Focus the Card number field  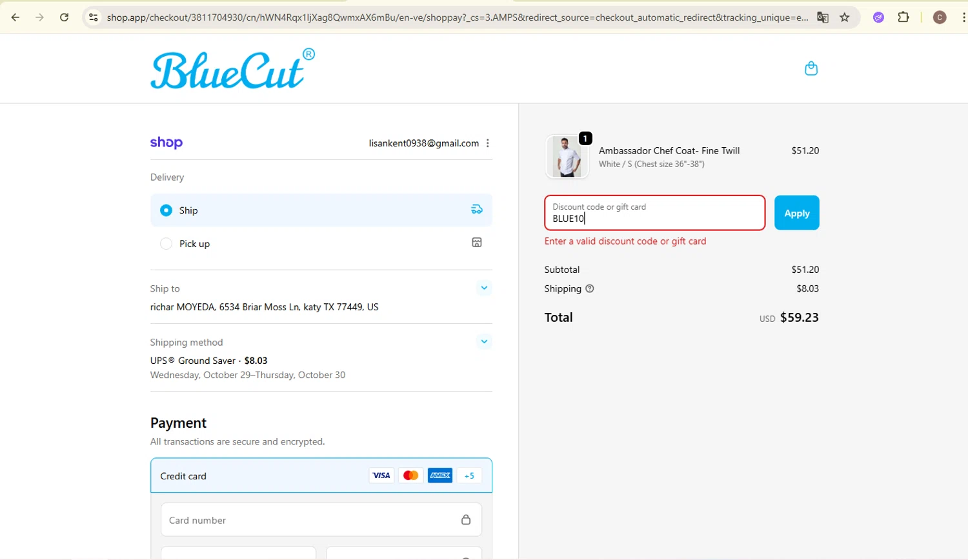[321, 519]
